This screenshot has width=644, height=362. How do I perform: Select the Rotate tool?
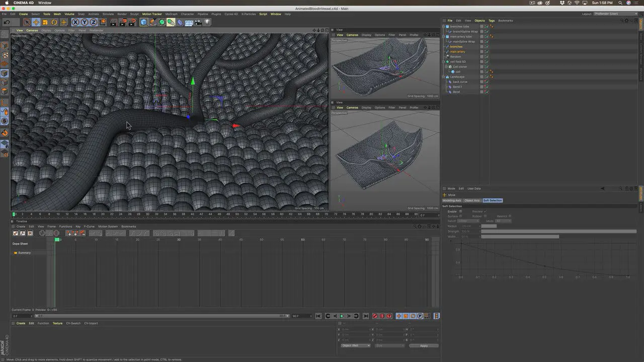click(x=54, y=22)
